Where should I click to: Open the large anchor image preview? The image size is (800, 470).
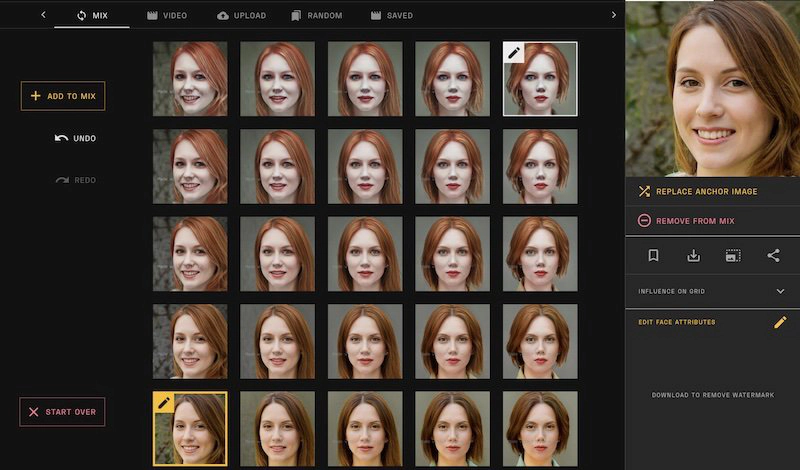coord(713,88)
